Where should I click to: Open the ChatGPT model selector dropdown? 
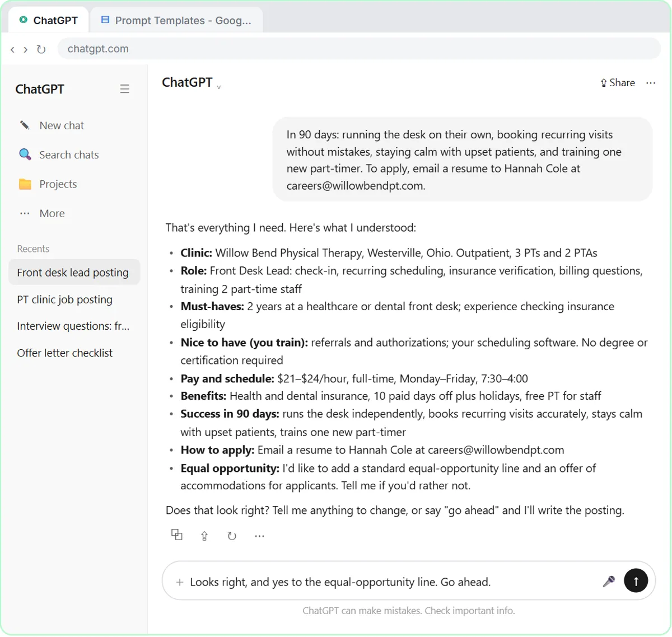click(191, 83)
